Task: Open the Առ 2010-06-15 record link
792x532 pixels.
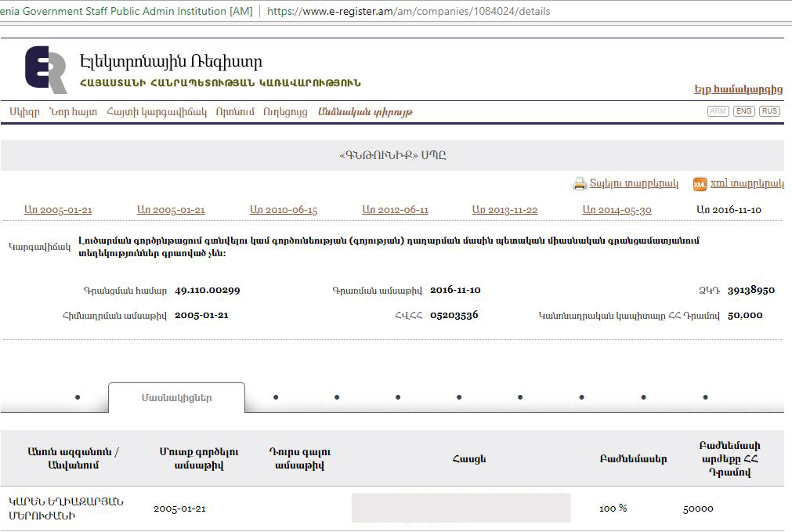Action: coord(284,210)
